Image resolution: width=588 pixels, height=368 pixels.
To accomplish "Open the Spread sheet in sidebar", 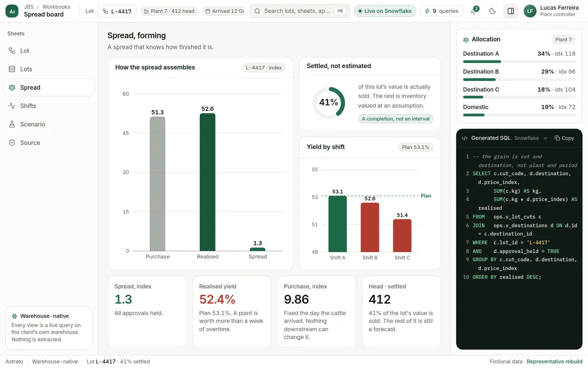I will click(49, 87).
